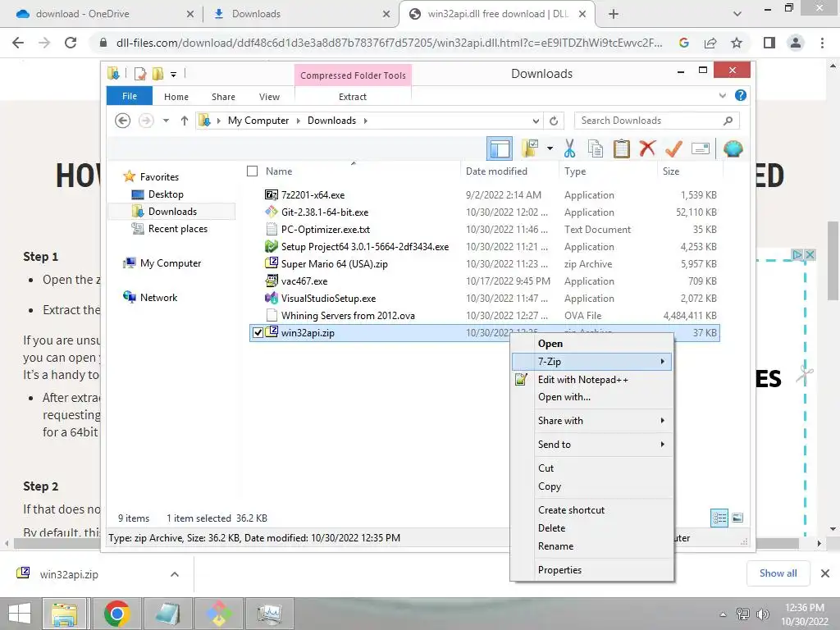Click the Chrome share page icon

[x=710, y=43]
